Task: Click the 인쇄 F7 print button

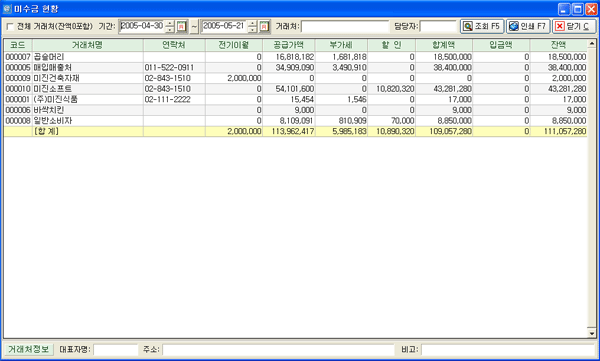Action: [528, 26]
